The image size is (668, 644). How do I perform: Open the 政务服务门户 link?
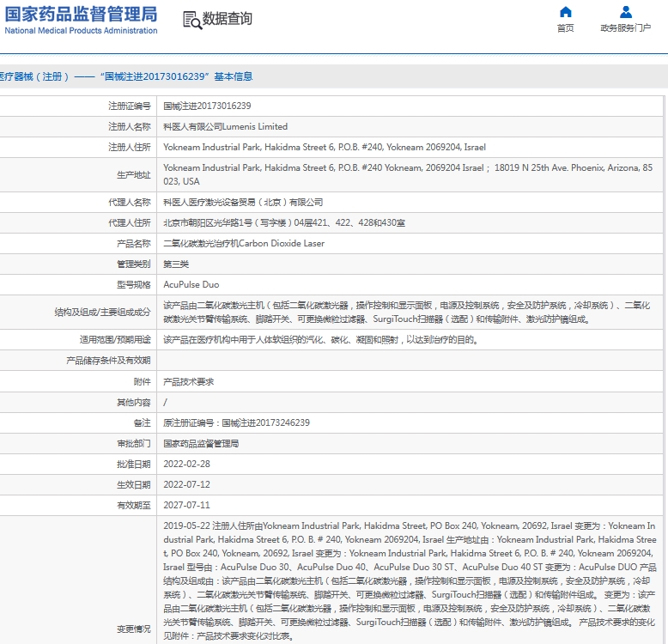(x=625, y=28)
